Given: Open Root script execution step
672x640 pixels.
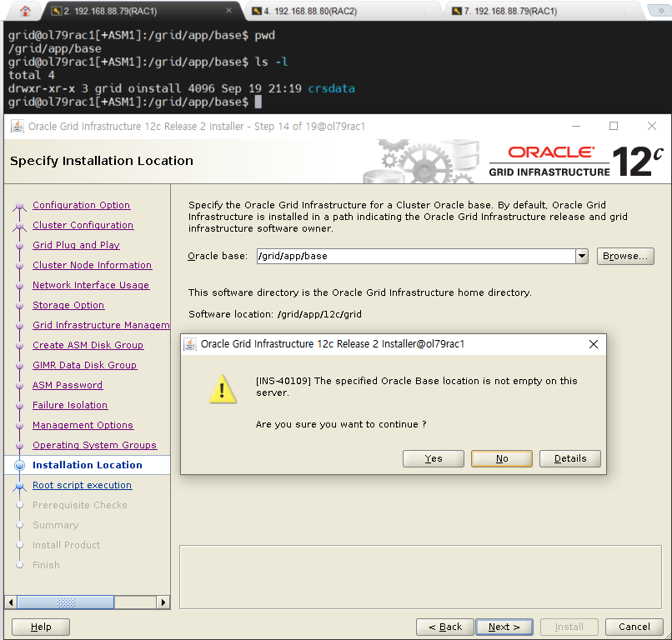Looking at the screenshot, I should [x=83, y=485].
